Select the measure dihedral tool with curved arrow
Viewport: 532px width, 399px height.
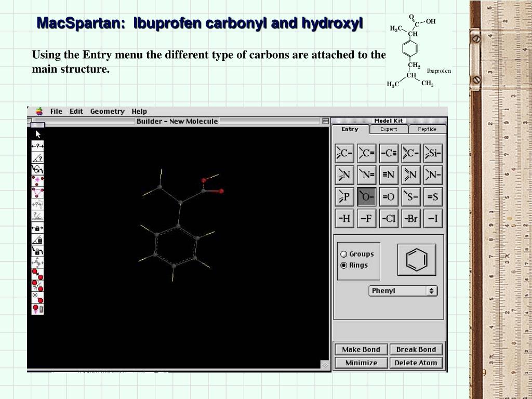tap(37, 169)
